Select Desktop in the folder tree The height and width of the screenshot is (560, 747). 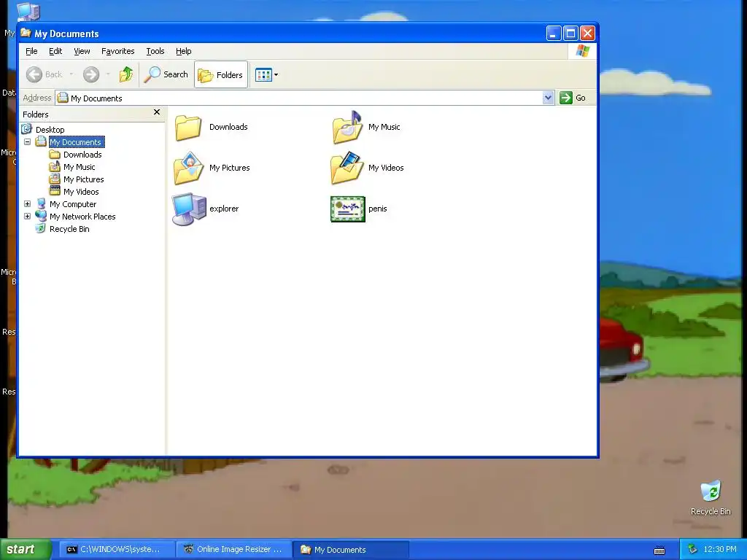click(50, 130)
